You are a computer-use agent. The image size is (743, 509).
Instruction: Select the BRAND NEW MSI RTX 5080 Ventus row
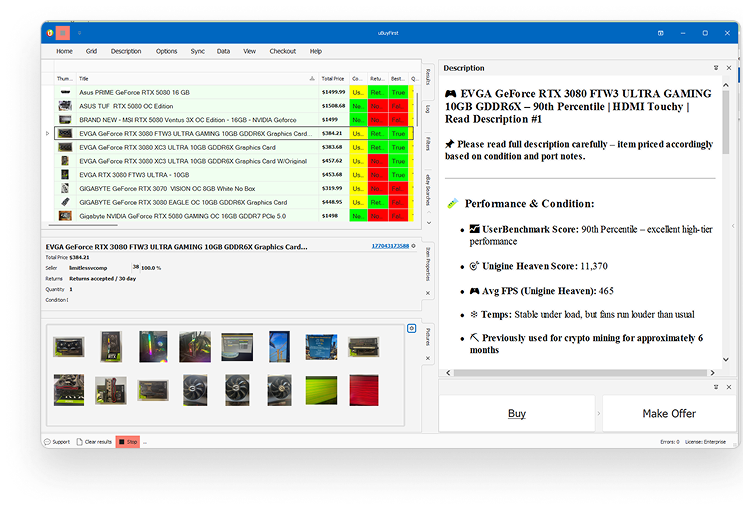coord(234,120)
